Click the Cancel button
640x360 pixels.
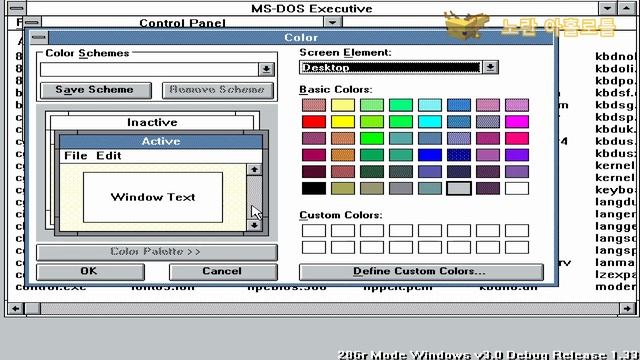223,271
